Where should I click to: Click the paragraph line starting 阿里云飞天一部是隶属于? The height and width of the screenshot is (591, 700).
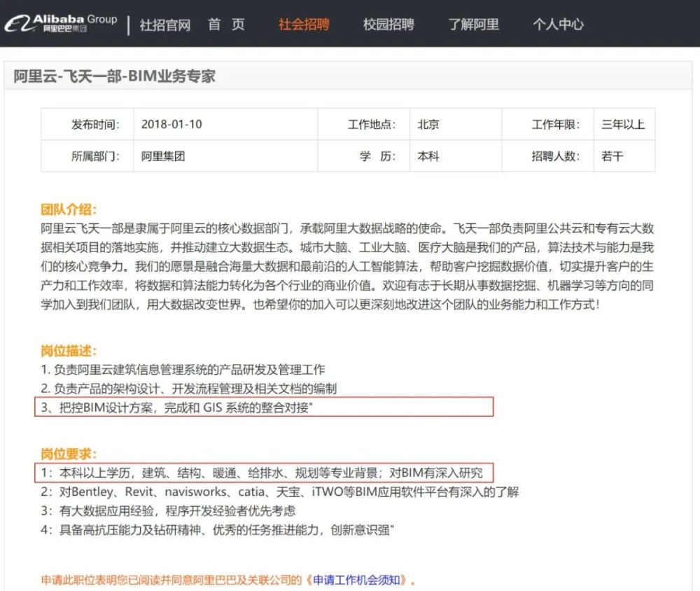click(347, 228)
